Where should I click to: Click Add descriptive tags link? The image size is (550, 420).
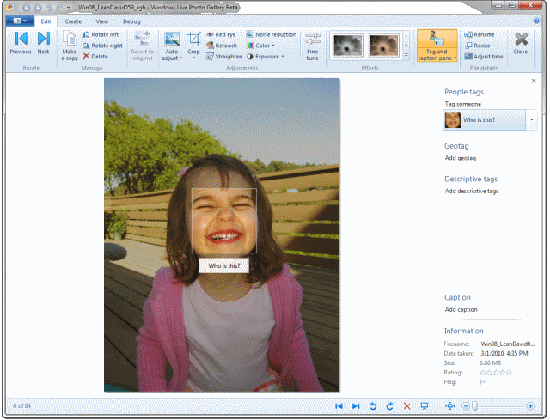coord(471,191)
